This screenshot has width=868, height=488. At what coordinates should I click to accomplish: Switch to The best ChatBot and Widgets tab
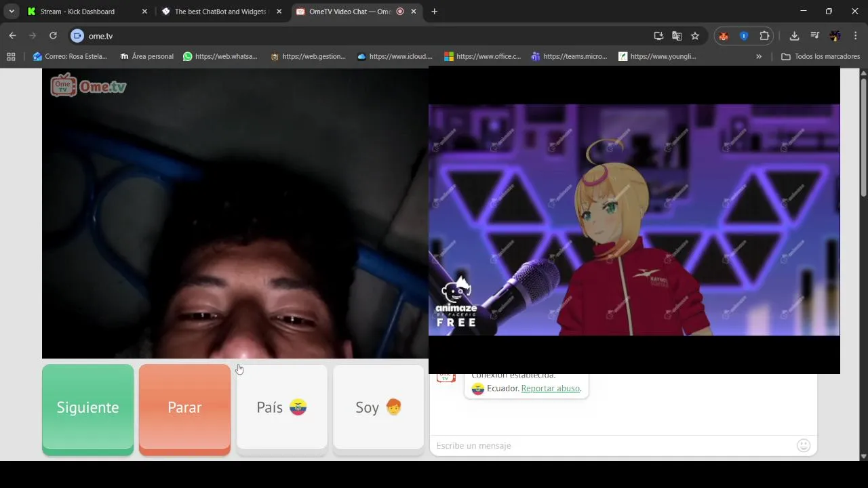[221, 12]
